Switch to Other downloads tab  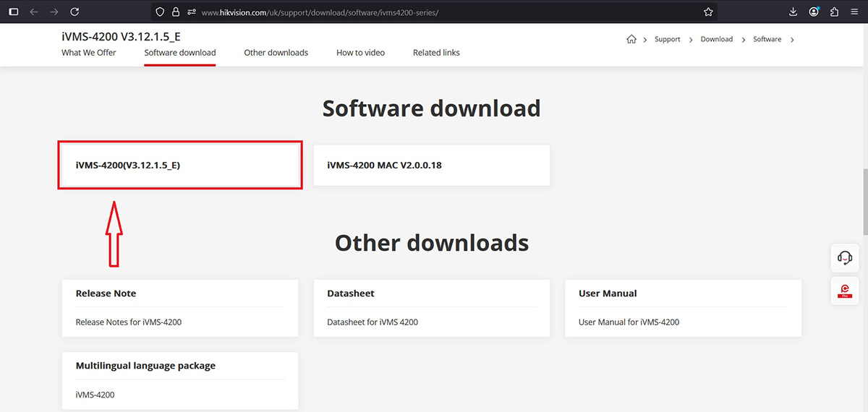pos(276,53)
